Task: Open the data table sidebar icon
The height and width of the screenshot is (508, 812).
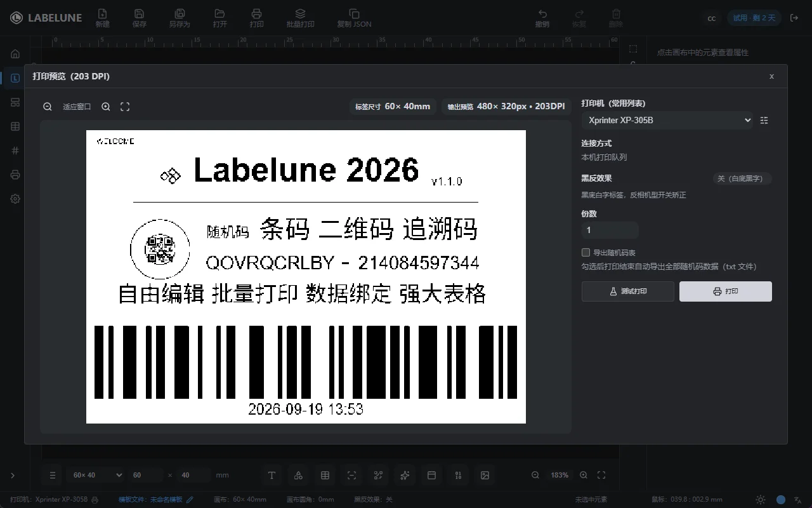Action: tap(15, 126)
